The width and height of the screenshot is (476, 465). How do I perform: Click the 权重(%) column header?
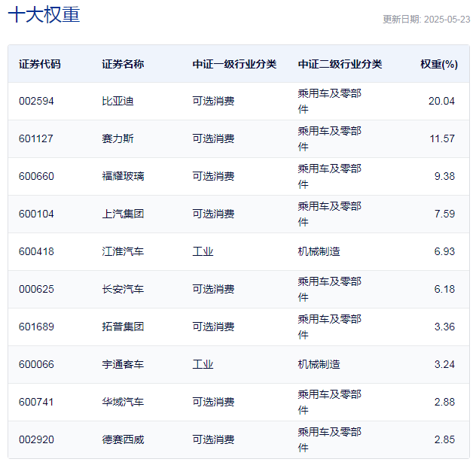tap(439, 64)
